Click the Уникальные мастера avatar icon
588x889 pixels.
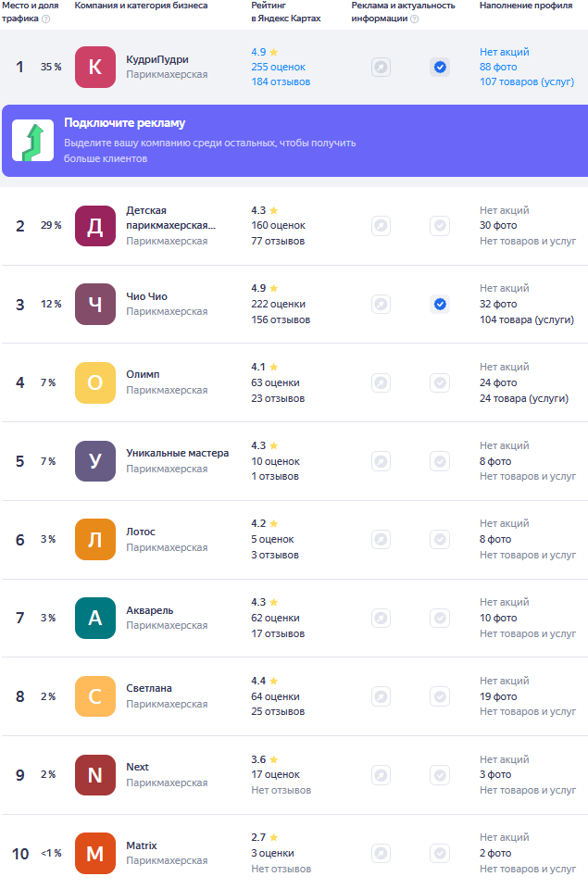[95, 461]
